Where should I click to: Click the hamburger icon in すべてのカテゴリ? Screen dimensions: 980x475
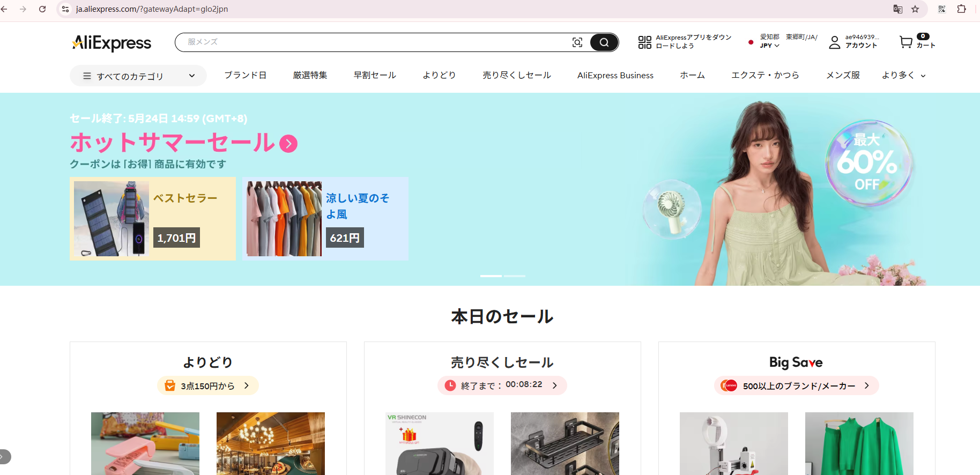coord(87,76)
